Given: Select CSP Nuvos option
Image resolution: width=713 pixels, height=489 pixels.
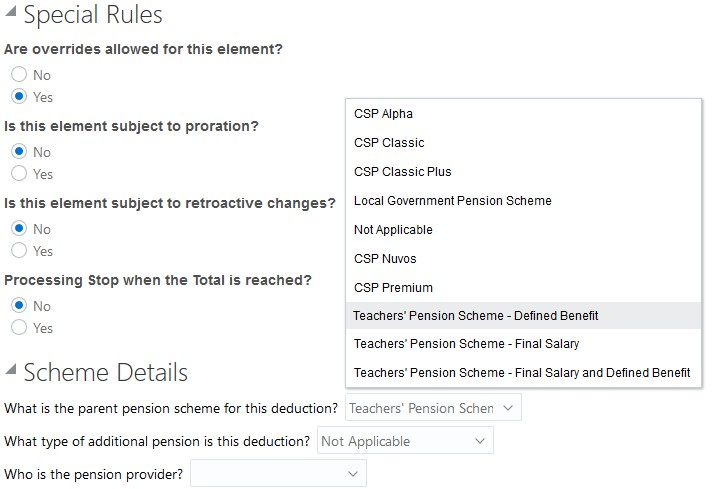Looking at the screenshot, I should coord(385,259).
